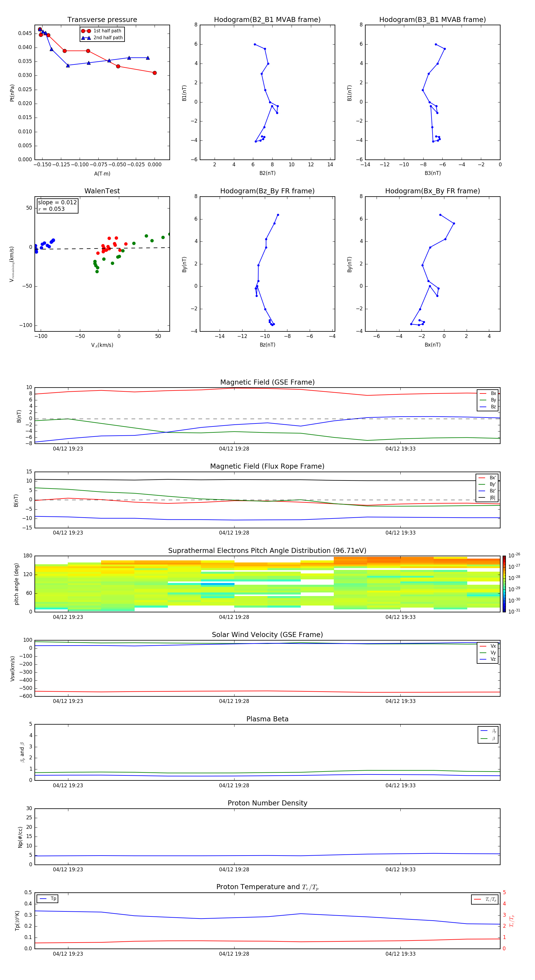Click the 10^-31 colorbar label
The height and width of the screenshot is (980, 535).
[514, 611]
